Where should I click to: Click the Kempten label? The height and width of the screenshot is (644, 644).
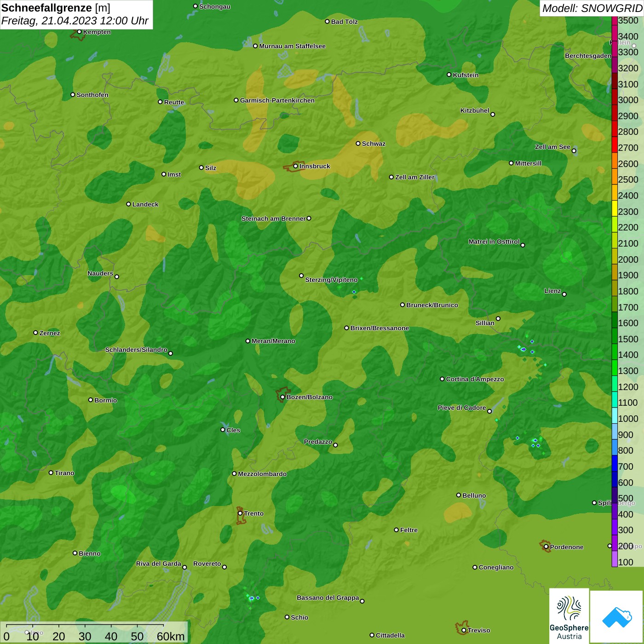click(x=97, y=32)
